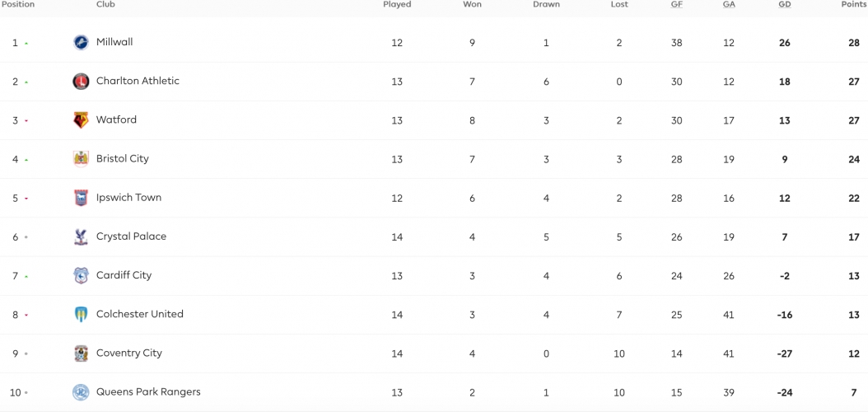The height and width of the screenshot is (412, 868).
Task: Click the Charlton Athletic club badge
Action: 81,82
